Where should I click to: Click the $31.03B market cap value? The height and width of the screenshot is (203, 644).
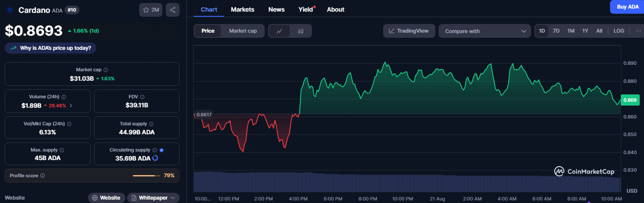coord(82,78)
